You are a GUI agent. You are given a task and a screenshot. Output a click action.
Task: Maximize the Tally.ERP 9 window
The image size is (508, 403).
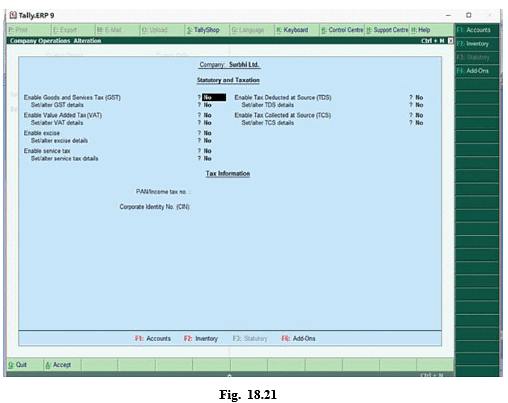(x=469, y=15)
